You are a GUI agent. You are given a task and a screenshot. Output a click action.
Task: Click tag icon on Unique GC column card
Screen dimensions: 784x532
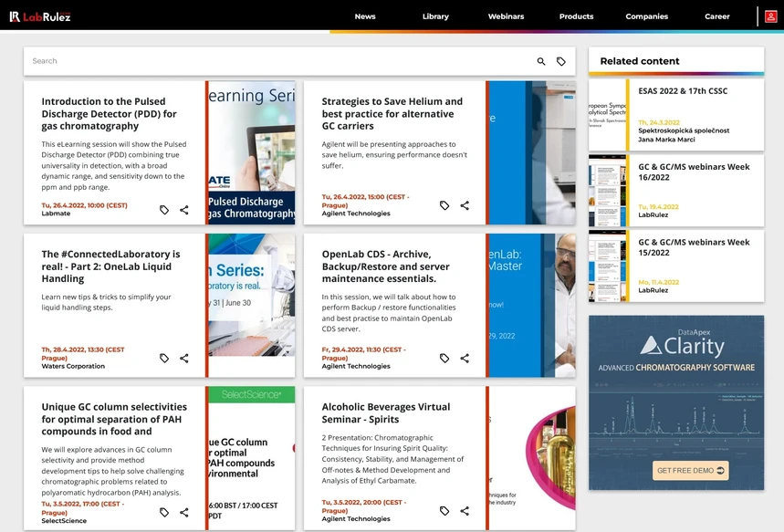pyautogui.click(x=164, y=513)
